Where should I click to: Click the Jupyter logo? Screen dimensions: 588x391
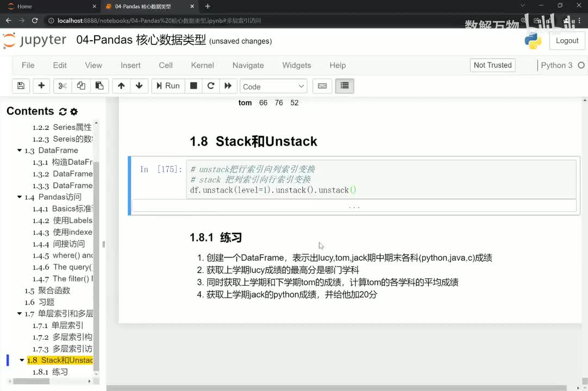(34, 40)
